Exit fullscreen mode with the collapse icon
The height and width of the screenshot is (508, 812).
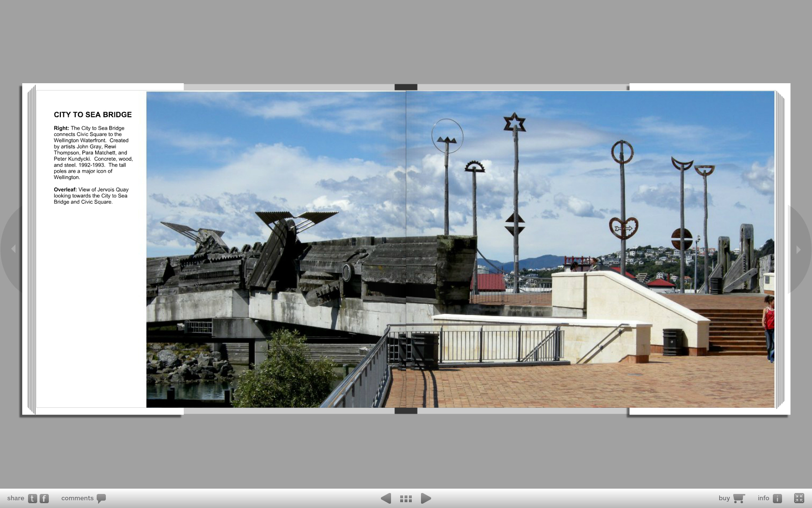click(799, 498)
